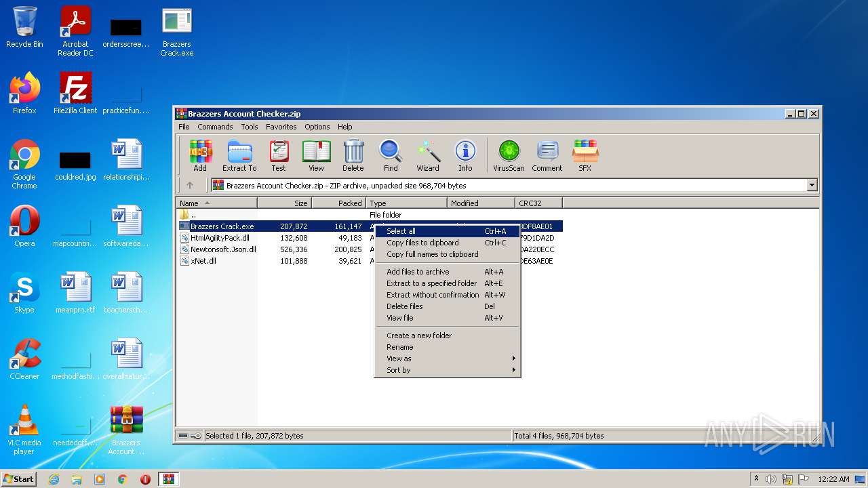Select HtmlAgilityPack.dll in file list

point(220,238)
